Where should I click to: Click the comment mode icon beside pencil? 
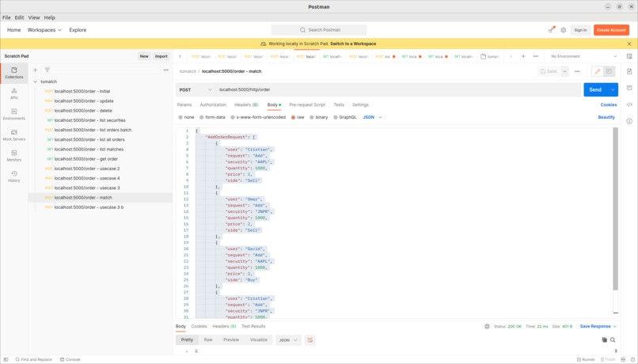[609, 71]
